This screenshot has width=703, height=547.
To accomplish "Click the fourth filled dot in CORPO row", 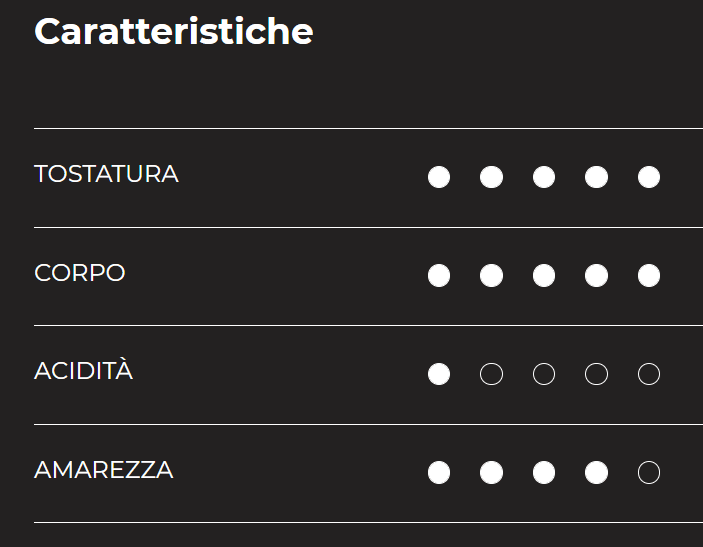I will (596, 276).
